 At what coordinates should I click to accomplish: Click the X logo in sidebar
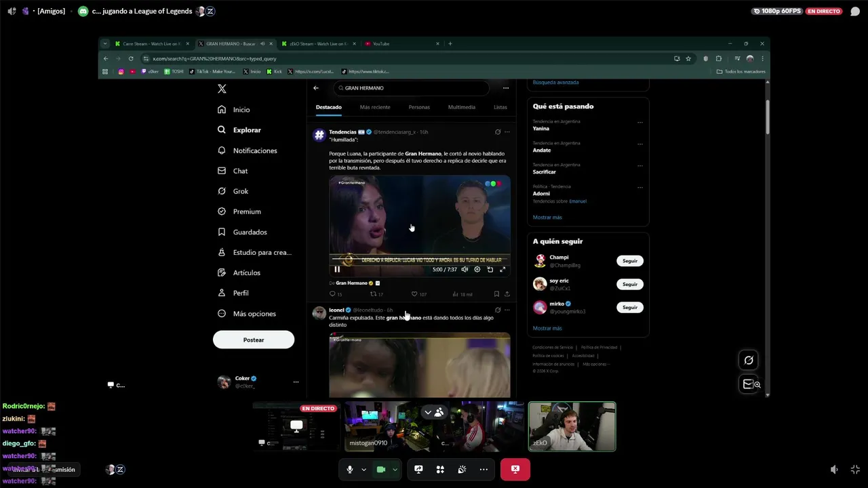pos(222,89)
